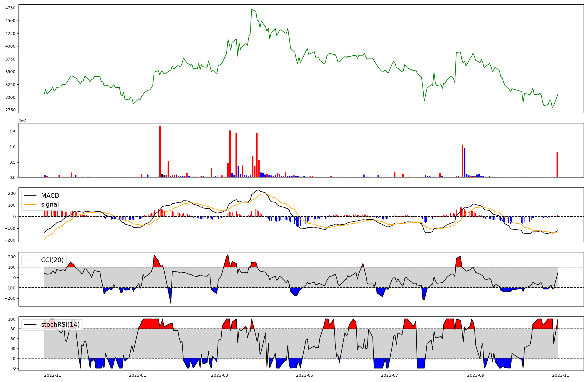
Task: Click the MACD line's highest peak
Action: [258, 190]
